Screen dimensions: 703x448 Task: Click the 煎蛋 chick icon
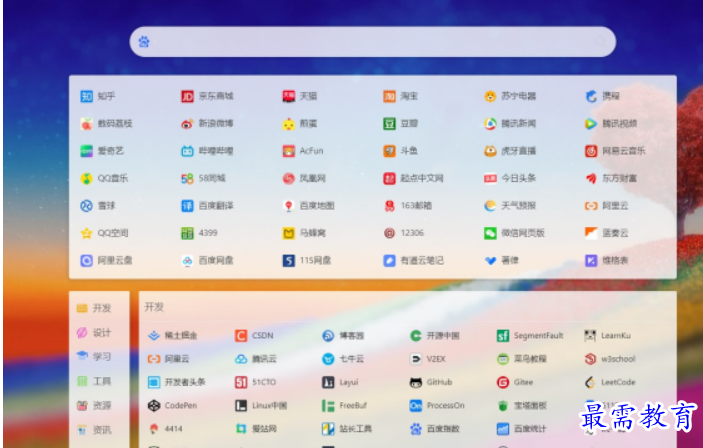pyautogui.click(x=288, y=123)
